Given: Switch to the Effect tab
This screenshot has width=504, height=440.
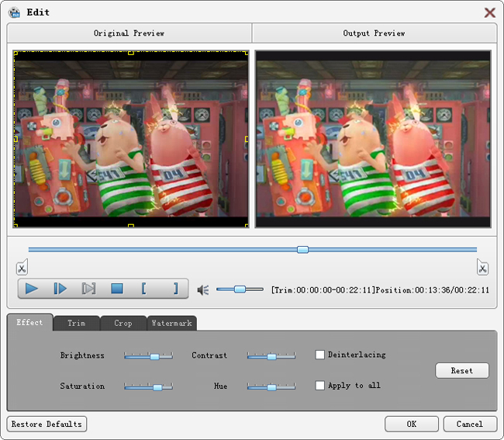Looking at the screenshot, I should pos(29,323).
